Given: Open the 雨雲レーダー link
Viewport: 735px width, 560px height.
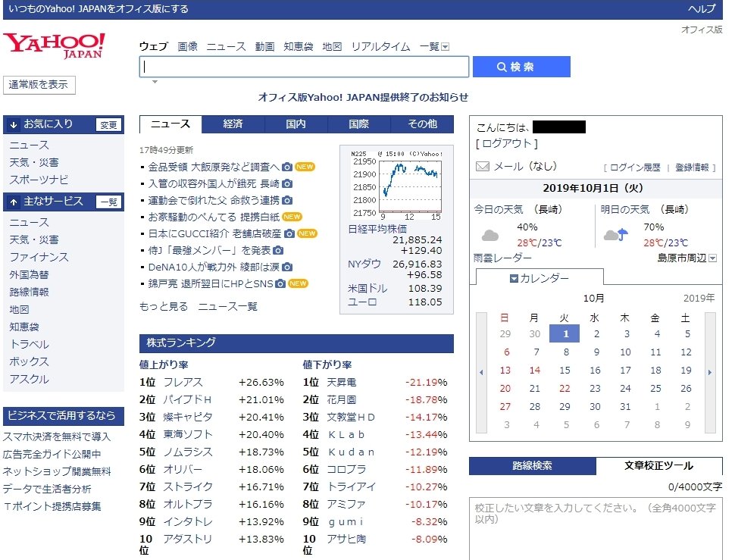Looking at the screenshot, I should [502, 258].
